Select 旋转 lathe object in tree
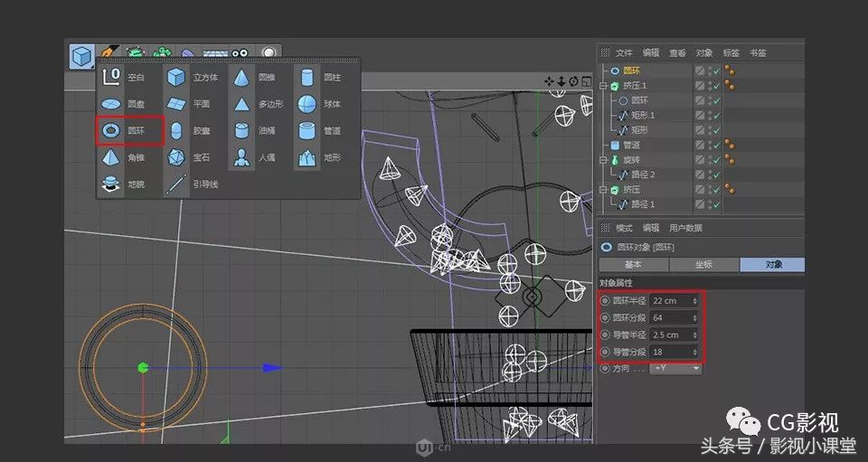 click(632, 159)
